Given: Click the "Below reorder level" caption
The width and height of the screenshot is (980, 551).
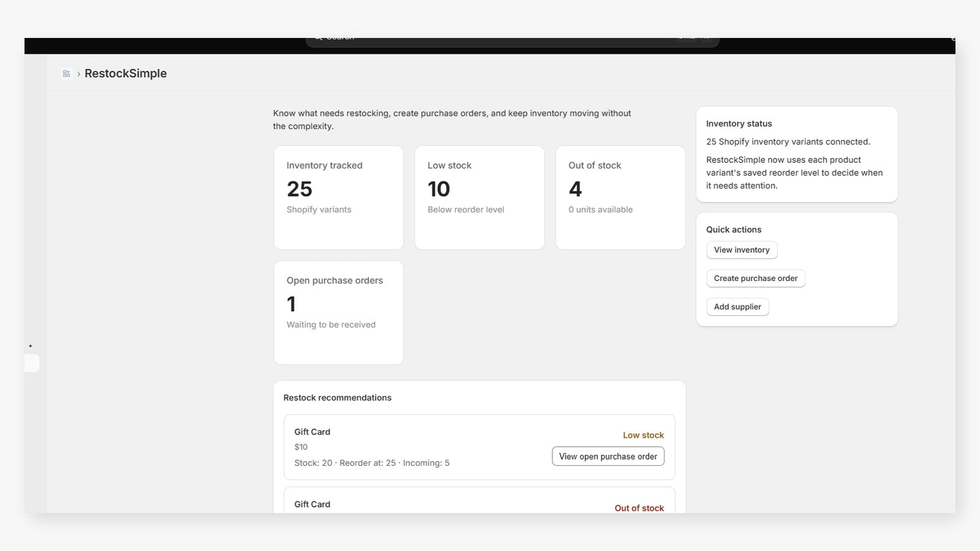Looking at the screenshot, I should [x=466, y=209].
